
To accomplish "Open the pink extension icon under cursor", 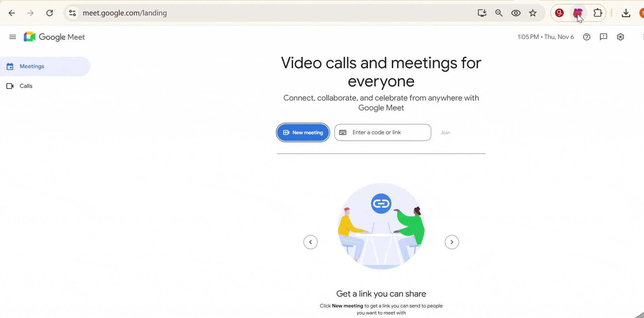I will tap(578, 13).
